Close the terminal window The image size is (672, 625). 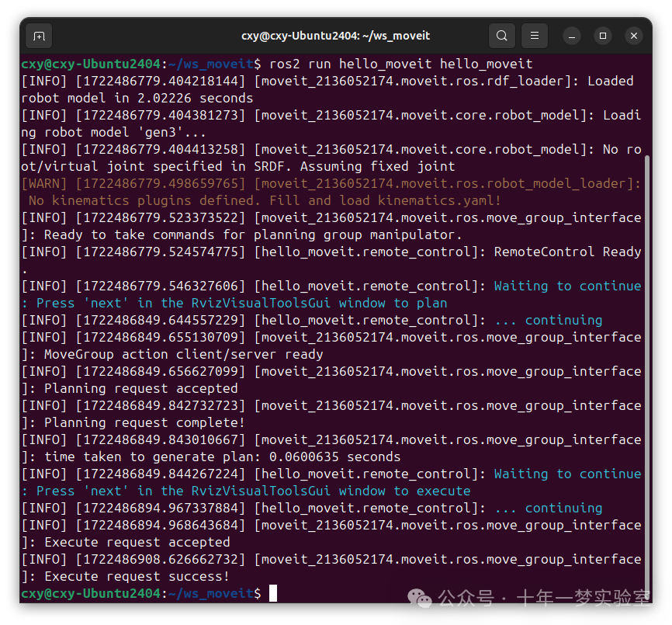[634, 36]
